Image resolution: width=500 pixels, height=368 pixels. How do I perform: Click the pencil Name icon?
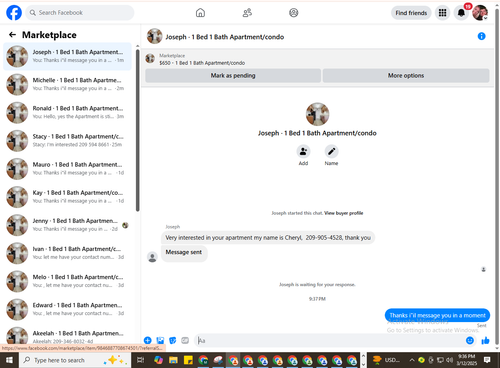[x=331, y=151]
